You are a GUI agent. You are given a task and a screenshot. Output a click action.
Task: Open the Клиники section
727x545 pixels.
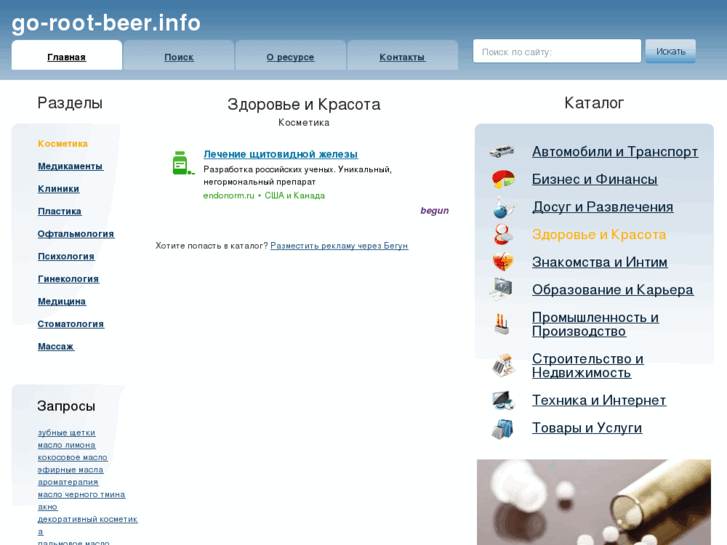[x=58, y=189]
